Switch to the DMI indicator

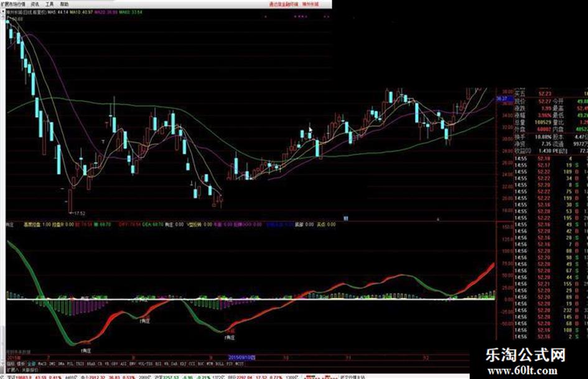pos(52,364)
